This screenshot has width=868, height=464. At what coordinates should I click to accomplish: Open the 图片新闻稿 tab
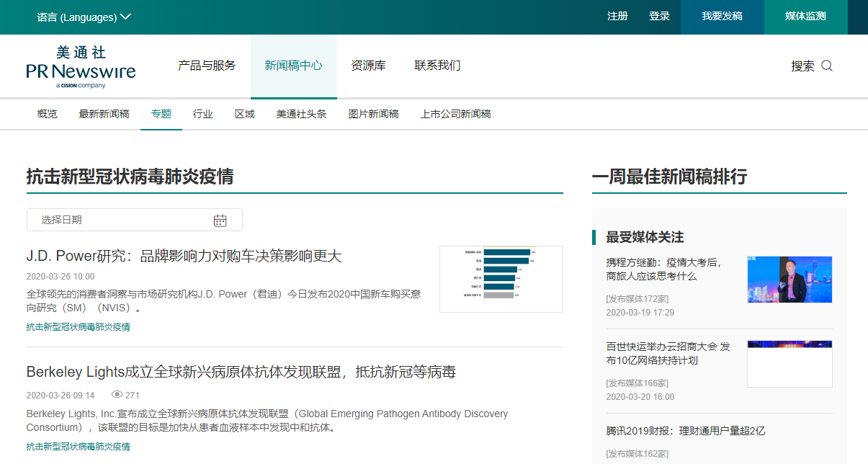373,114
